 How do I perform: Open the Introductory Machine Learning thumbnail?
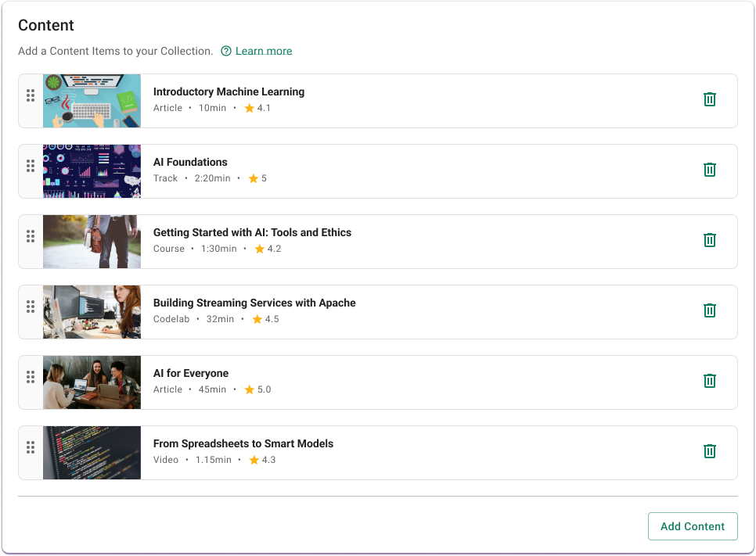92,101
